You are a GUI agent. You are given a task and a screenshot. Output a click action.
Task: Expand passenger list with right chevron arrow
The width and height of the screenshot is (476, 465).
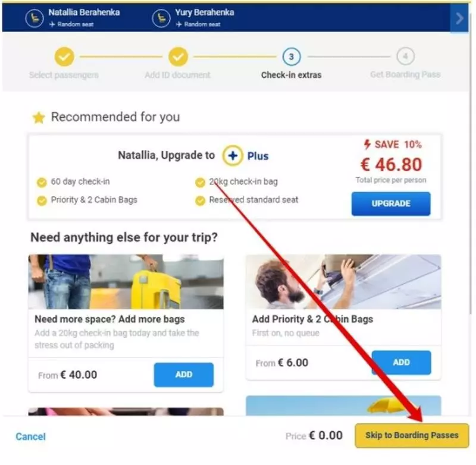pyautogui.click(x=459, y=18)
